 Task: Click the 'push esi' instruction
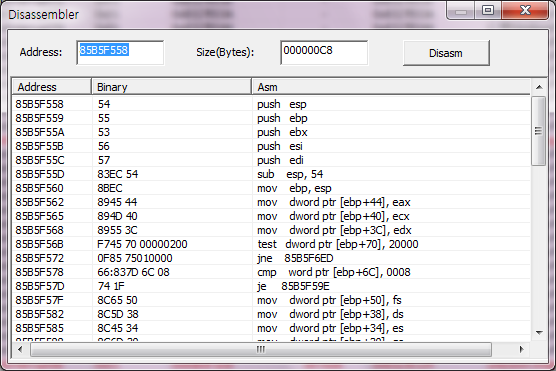point(280,146)
